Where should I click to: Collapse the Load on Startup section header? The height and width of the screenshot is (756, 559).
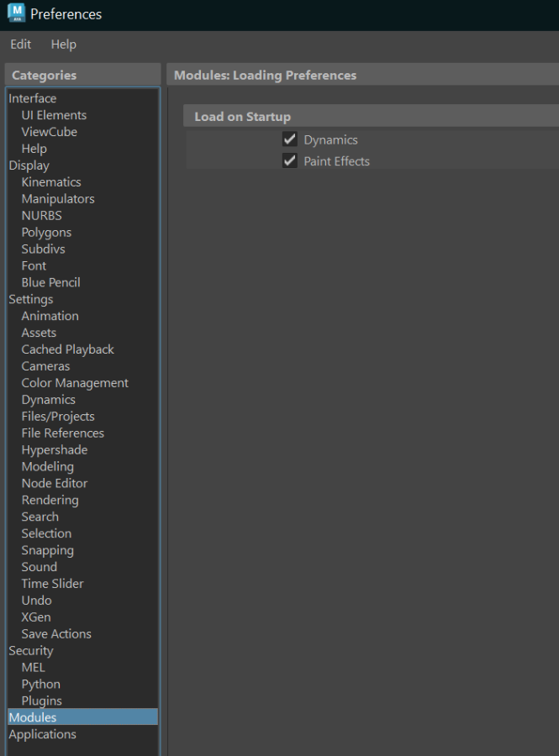coord(243,117)
